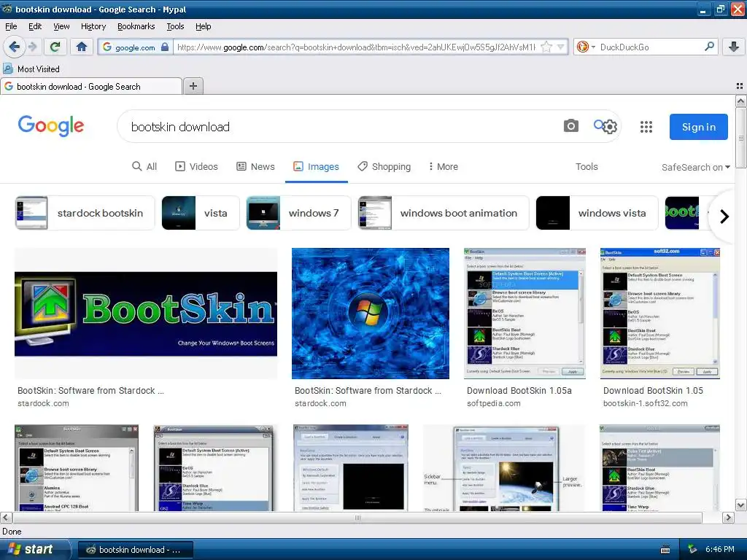Switch to the News tab

255,166
